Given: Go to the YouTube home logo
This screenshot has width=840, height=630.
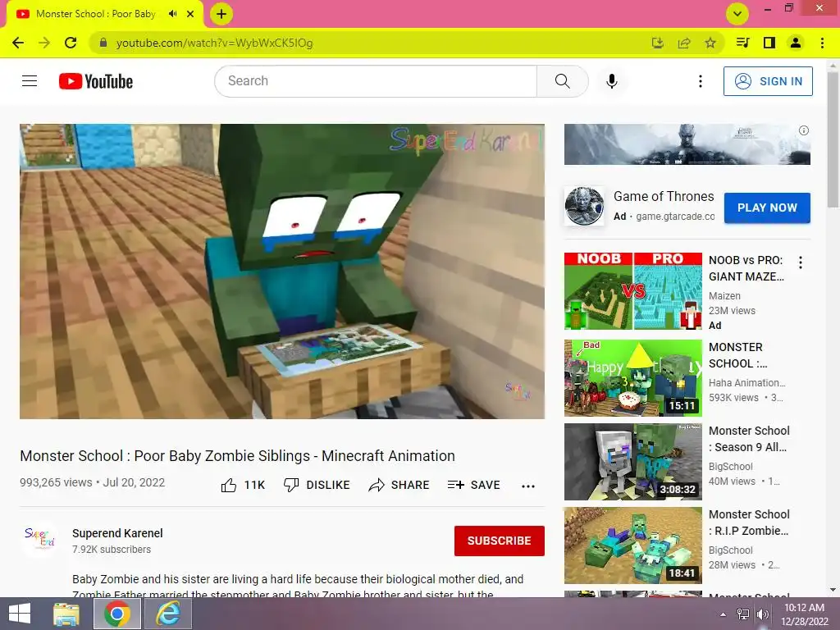Looking at the screenshot, I should [96, 81].
